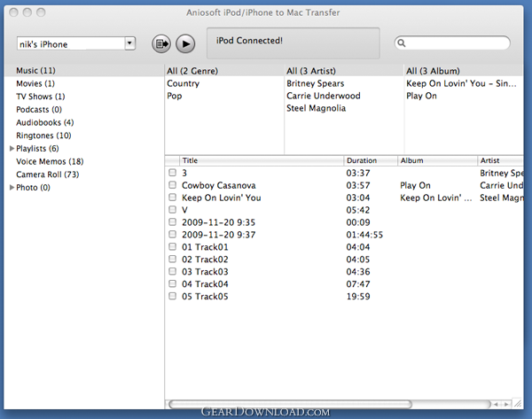Click the play button icon

point(185,43)
